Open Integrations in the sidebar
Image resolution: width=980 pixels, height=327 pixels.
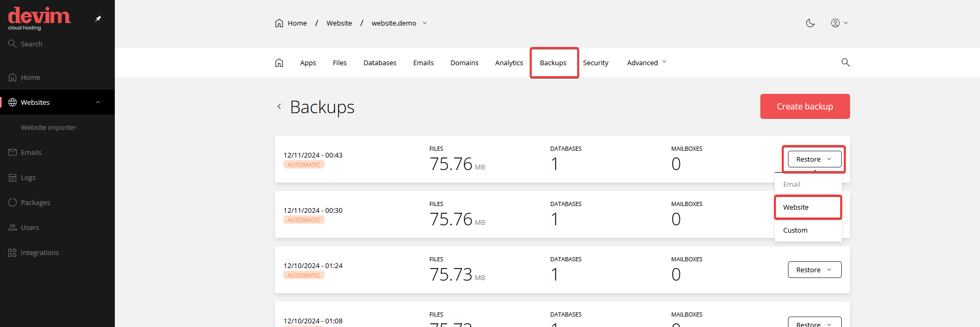pos(40,252)
